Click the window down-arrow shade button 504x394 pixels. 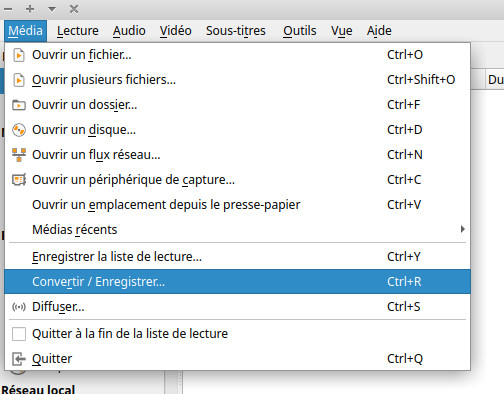pyautogui.click(x=52, y=9)
